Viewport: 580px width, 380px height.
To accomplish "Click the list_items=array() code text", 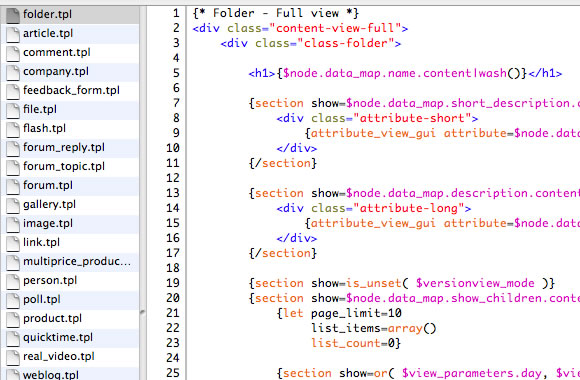I will pos(374,328).
